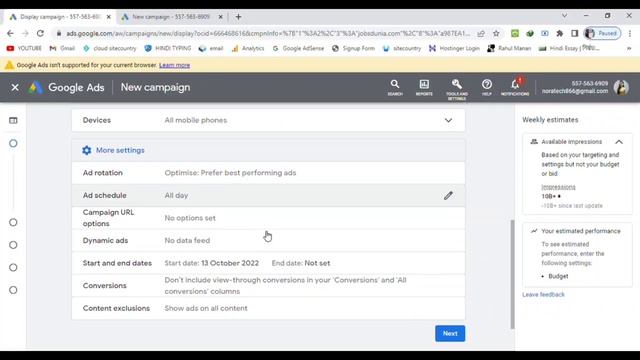Screen dimensions: 640x360
Task: Click the page vertical scrollbar
Action: 513,274
